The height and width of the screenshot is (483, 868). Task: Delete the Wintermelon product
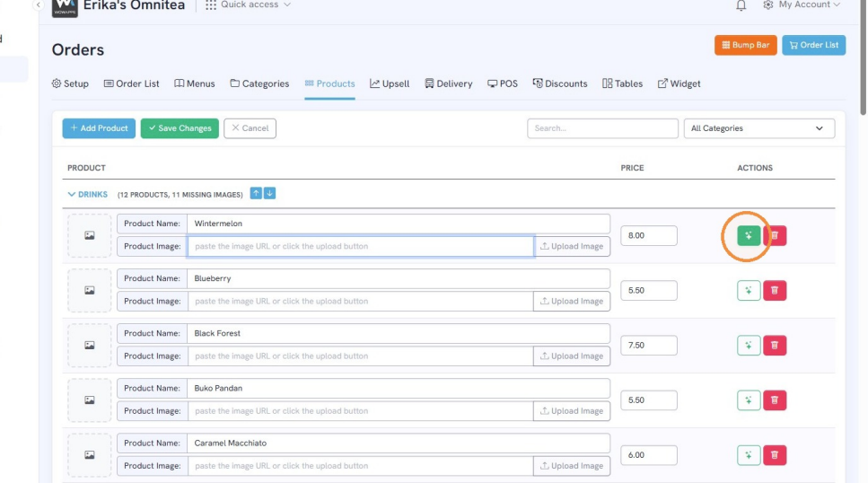click(x=775, y=235)
